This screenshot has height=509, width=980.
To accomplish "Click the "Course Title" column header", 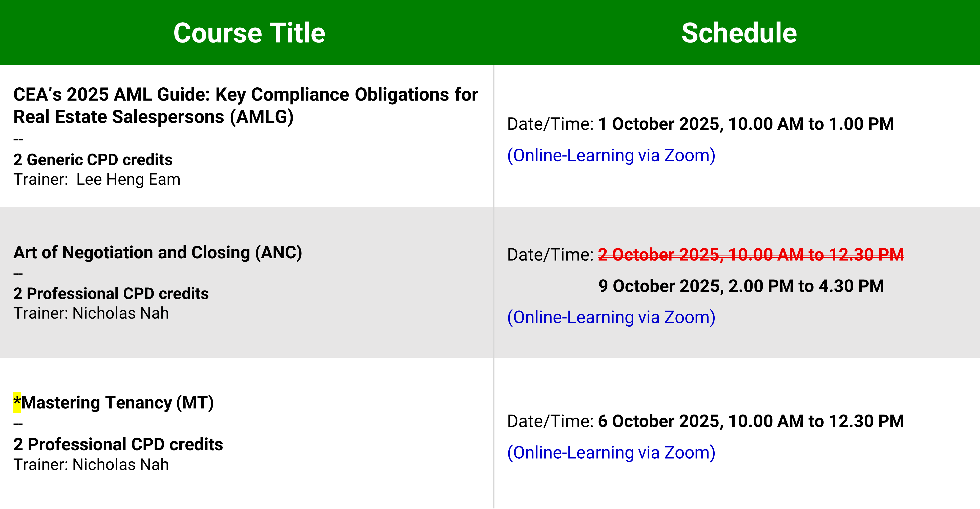I will 249,33.
